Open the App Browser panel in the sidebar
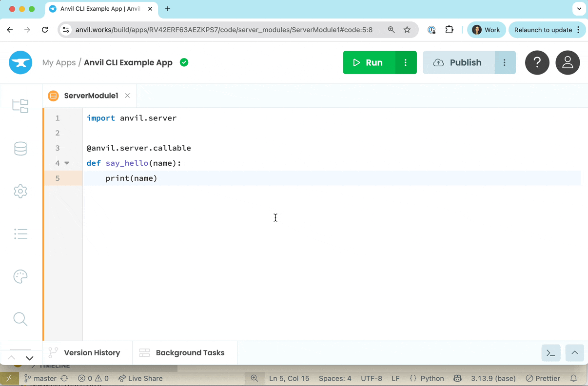 click(x=20, y=106)
